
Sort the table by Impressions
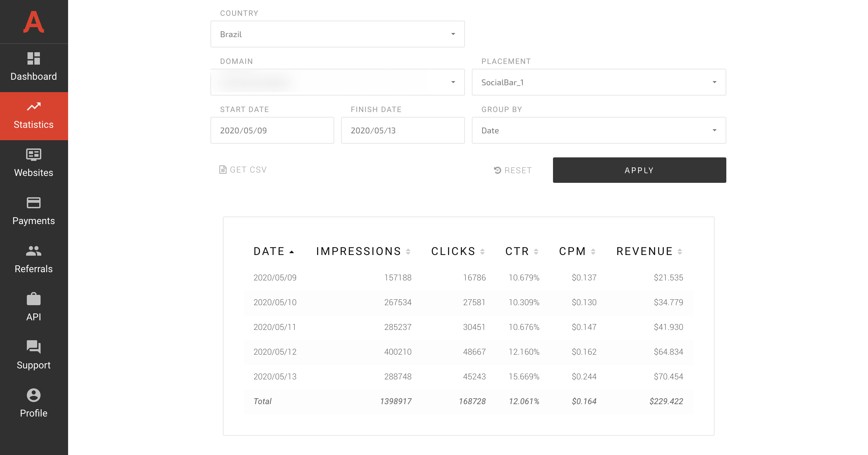pos(409,251)
